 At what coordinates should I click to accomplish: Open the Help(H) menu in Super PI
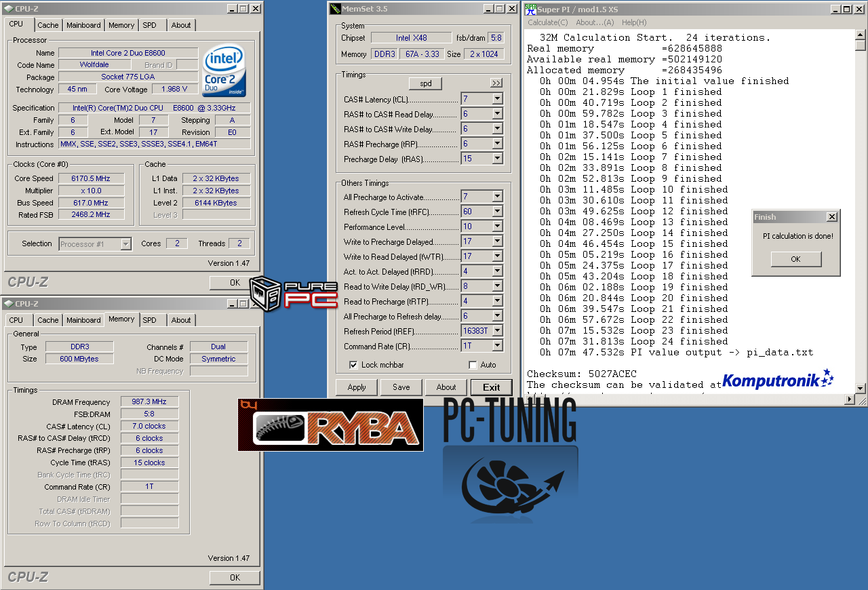tap(634, 22)
